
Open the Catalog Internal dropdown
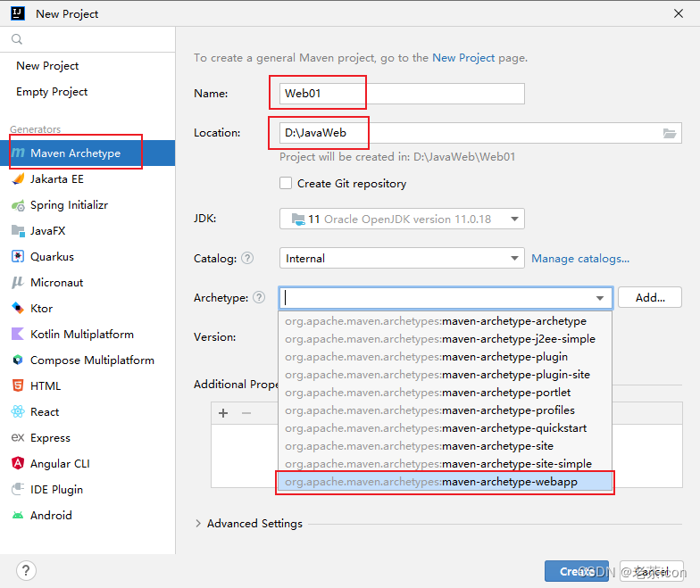(402, 259)
